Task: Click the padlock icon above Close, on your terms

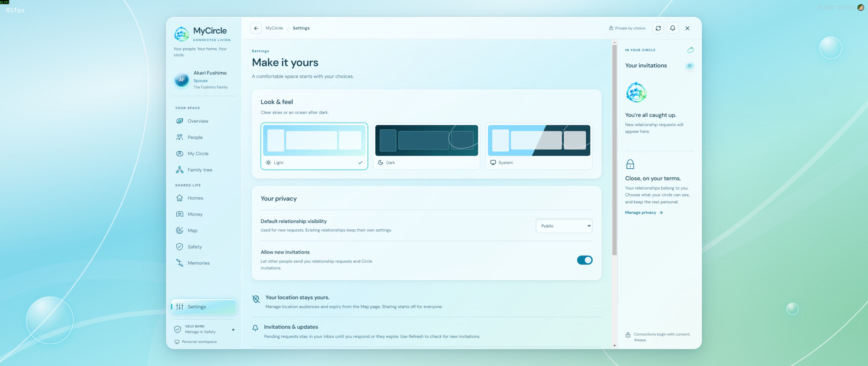Action: pos(630,164)
